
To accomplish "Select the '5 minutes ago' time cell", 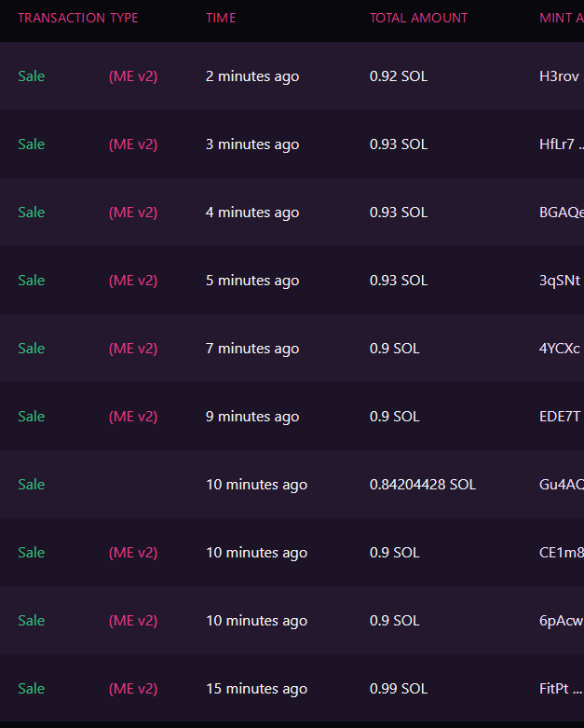I will tap(252, 281).
